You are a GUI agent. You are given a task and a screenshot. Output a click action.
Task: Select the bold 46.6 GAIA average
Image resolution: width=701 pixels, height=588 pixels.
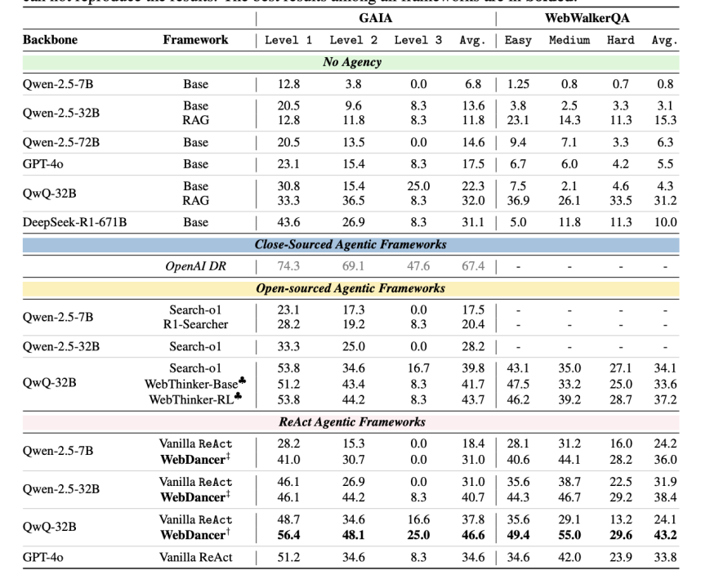point(473,535)
